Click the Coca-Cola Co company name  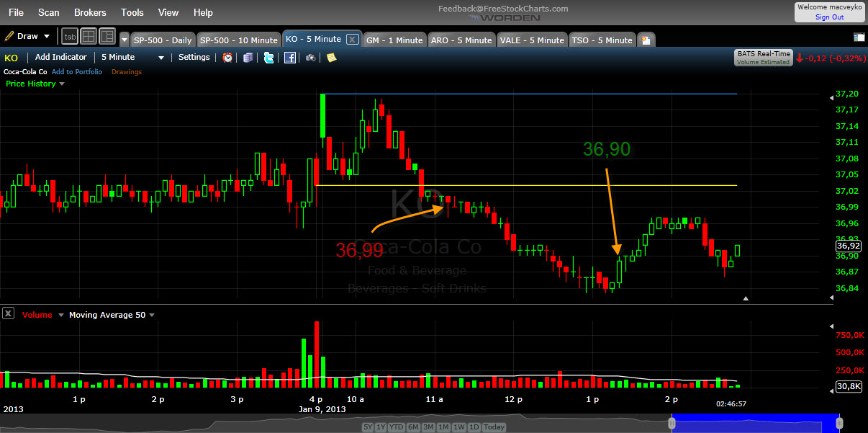pos(25,72)
